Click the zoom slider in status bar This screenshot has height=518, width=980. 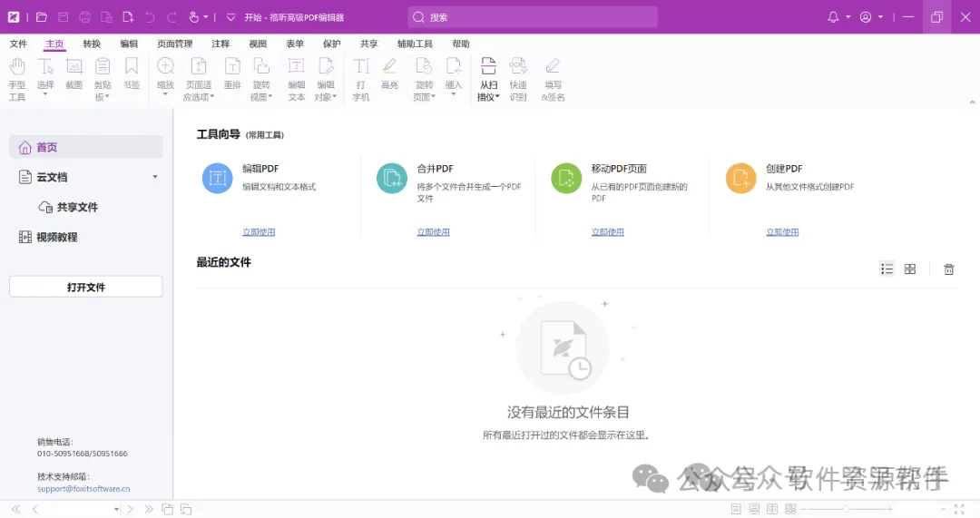(847, 509)
